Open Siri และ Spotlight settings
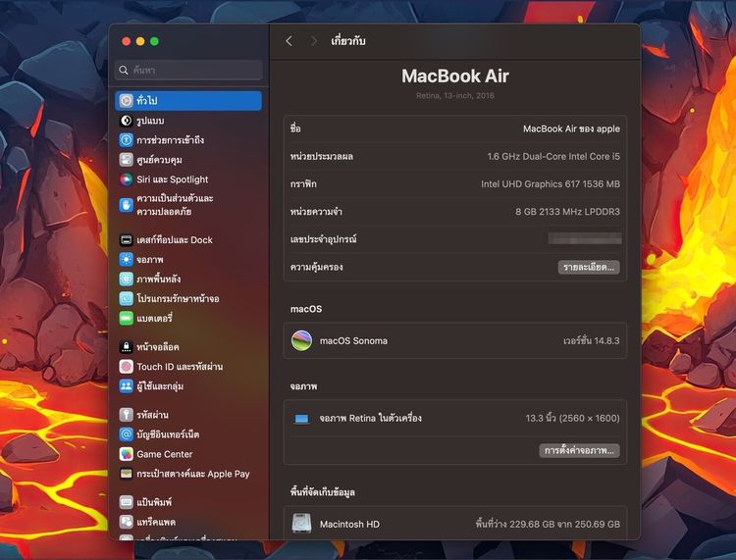The width and height of the screenshot is (736, 560). pos(172,179)
